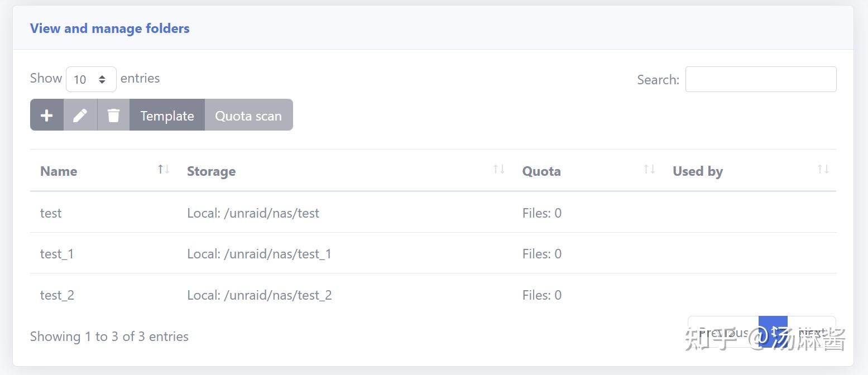Open the folder editor via the pencil icon
Screen dimensions: 868x375
click(x=80, y=115)
